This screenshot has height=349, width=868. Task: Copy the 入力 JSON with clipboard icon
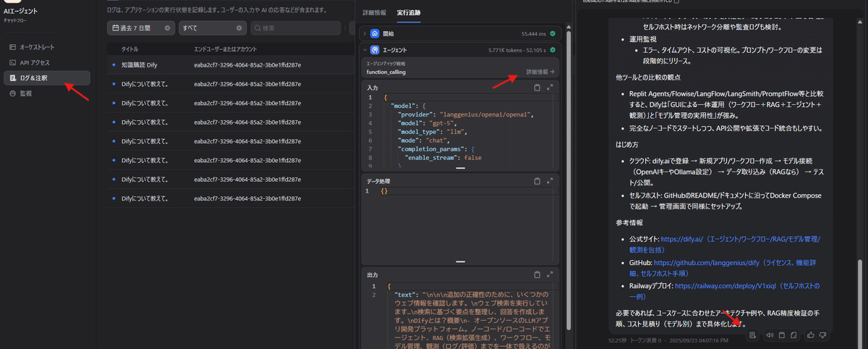point(537,88)
